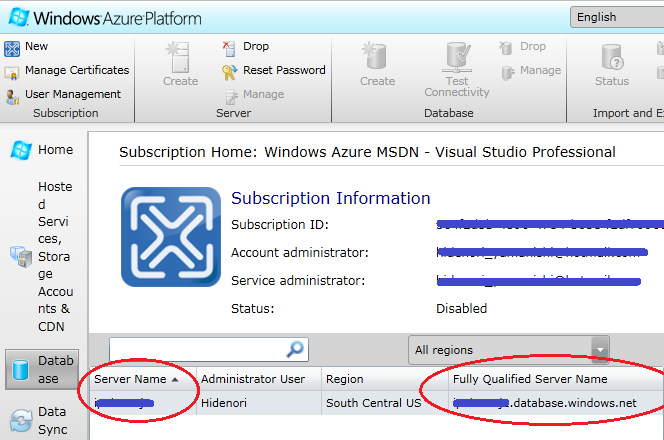Click the User Management icon

click(x=12, y=97)
